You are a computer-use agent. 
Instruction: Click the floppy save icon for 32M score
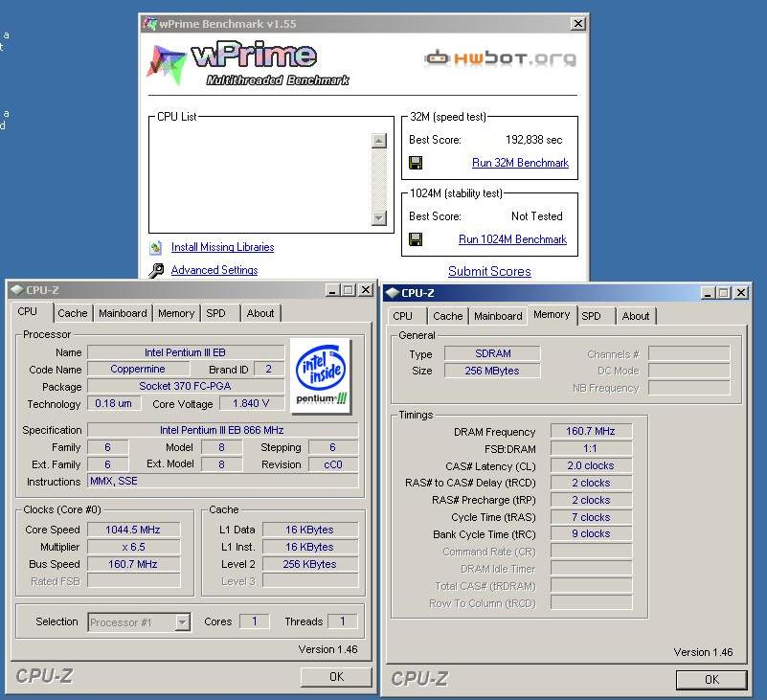pos(416,163)
